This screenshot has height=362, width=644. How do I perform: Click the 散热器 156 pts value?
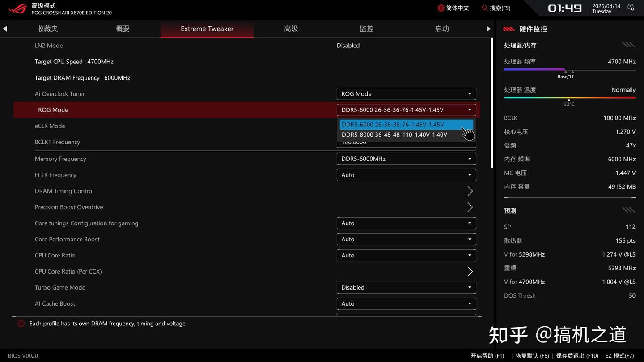click(x=570, y=240)
